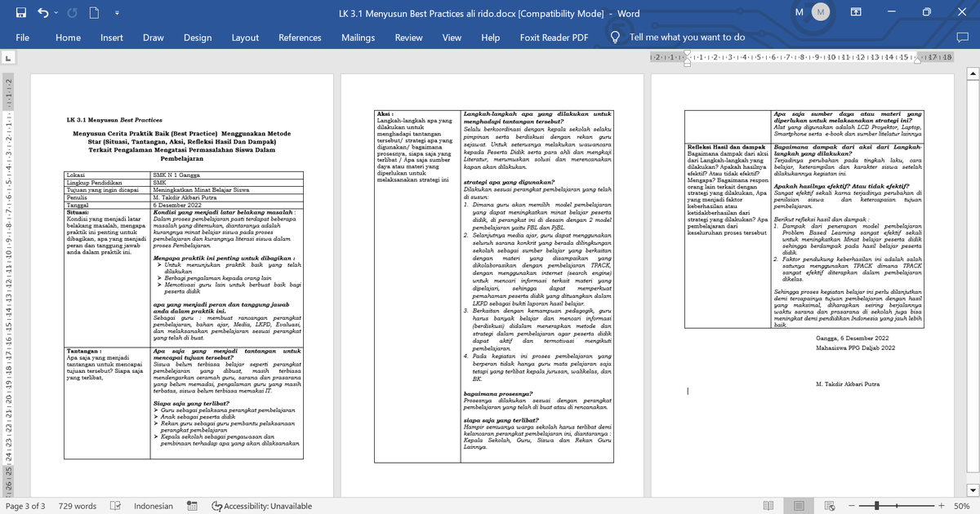Click the 'Tantangan :' label on page one
980x514 pixels.
(x=82, y=351)
